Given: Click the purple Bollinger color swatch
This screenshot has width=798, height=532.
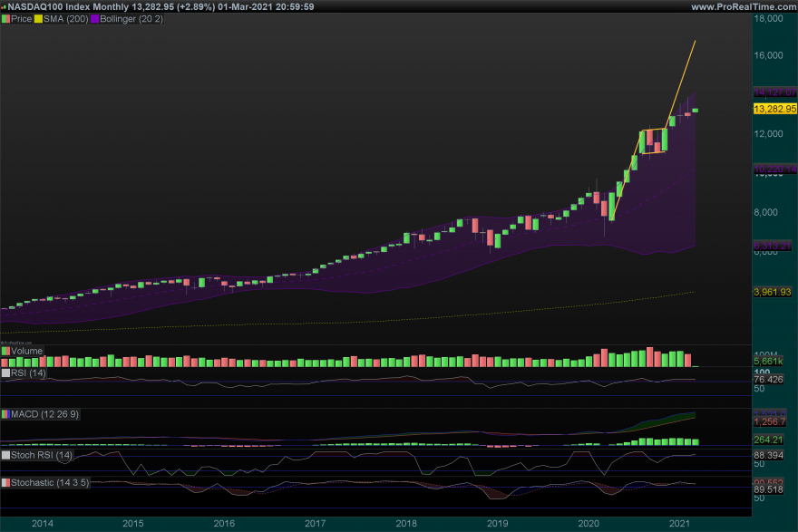Looking at the screenshot, I should tap(94, 19).
